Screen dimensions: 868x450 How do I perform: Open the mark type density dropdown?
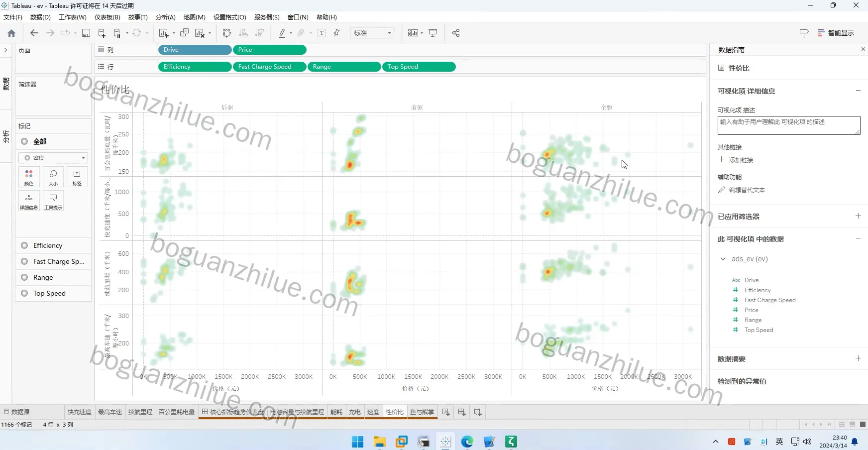coord(53,158)
